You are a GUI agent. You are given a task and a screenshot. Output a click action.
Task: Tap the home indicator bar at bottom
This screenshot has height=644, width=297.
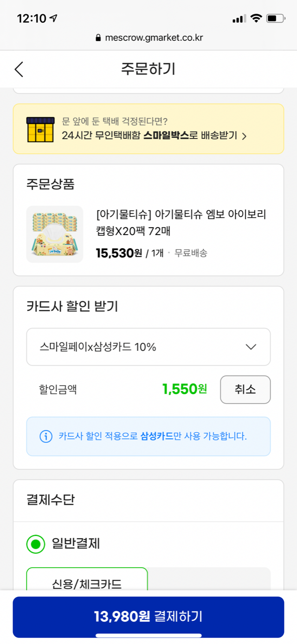click(148, 635)
